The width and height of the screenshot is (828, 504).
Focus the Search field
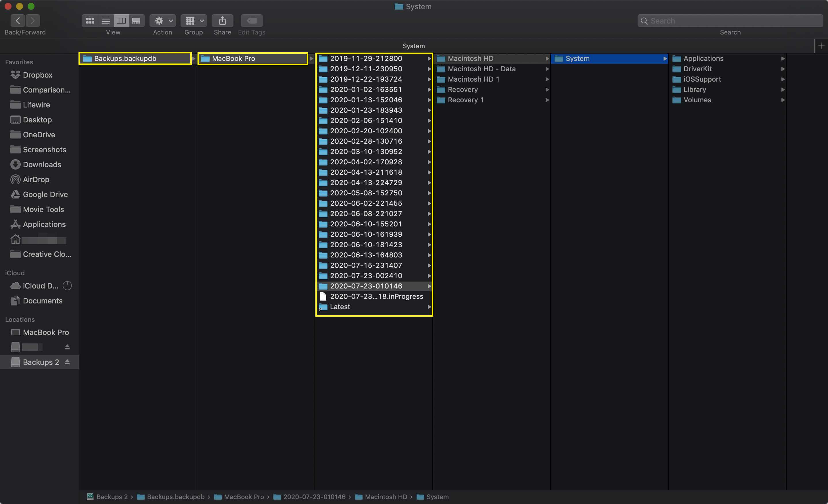(x=730, y=21)
